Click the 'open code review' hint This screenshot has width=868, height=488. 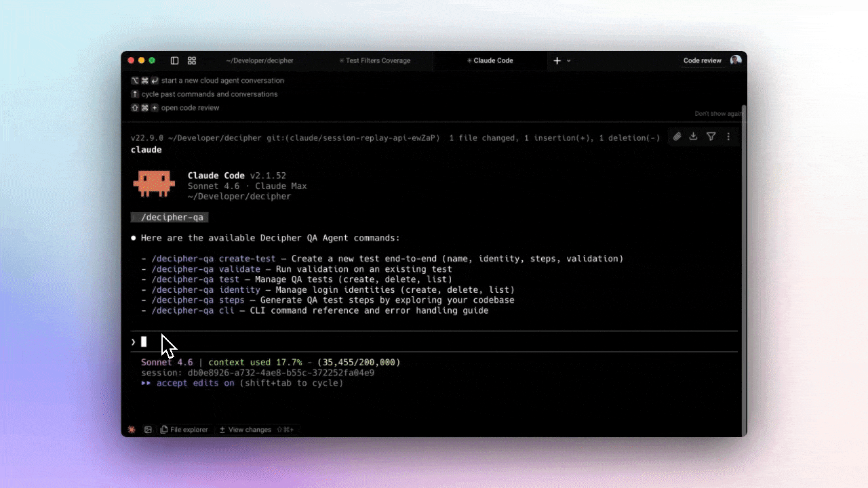coord(191,108)
